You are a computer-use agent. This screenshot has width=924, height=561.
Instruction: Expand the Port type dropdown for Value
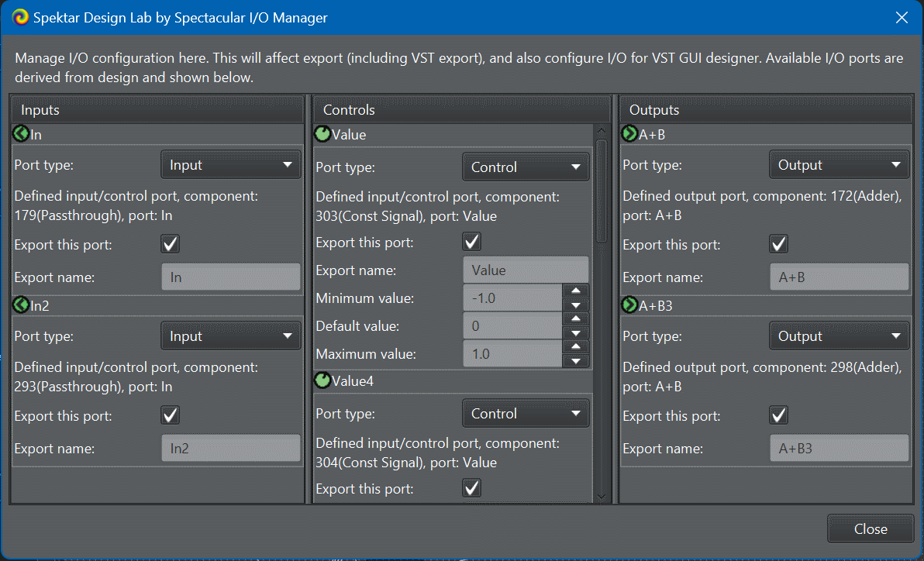coord(525,167)
